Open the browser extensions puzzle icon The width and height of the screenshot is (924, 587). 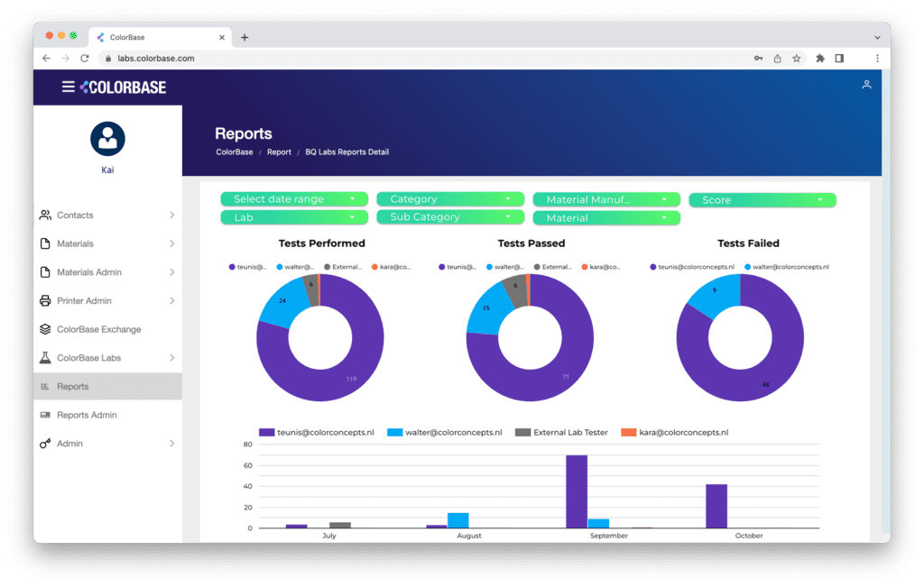pos(819,59)
